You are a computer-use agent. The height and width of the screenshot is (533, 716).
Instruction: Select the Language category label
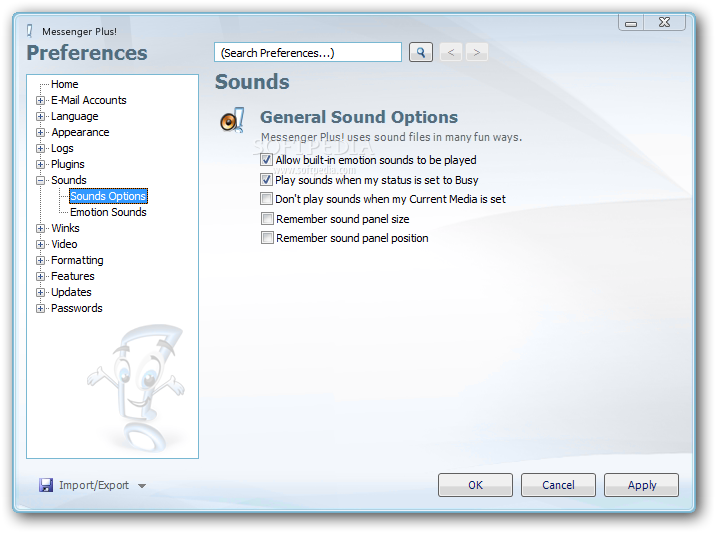[x=74, y=116]
